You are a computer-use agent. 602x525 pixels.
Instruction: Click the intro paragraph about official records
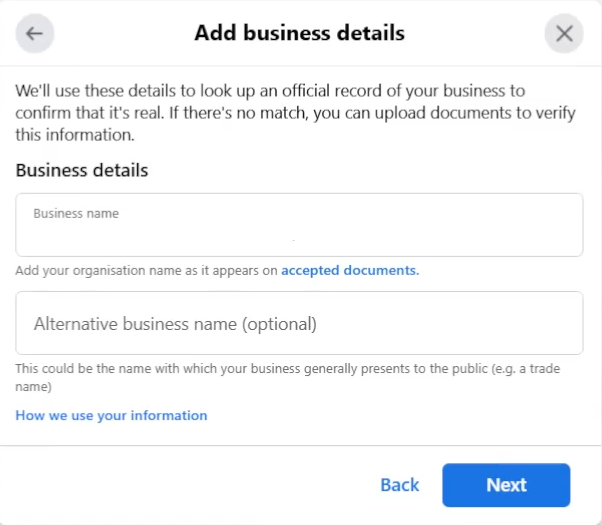pos(295,112)
